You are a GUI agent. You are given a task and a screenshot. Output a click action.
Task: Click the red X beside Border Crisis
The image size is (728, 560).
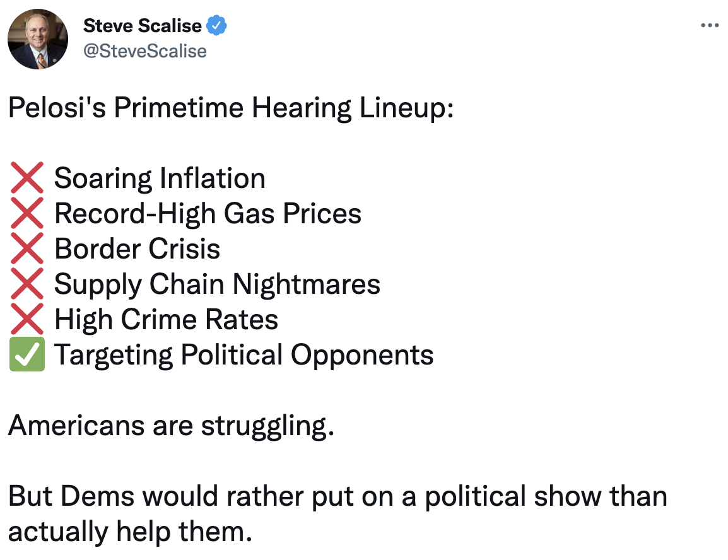coord(27,249)
